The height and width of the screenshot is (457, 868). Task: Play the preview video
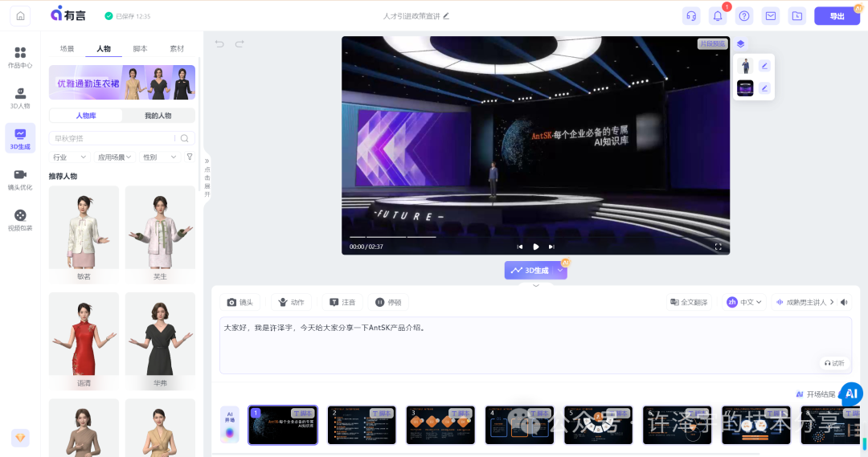click(x=536, y=247)
